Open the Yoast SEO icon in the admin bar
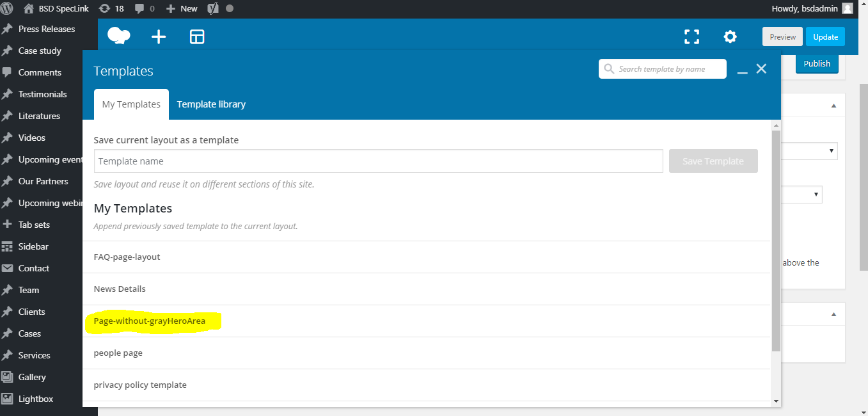The width and height of the screenshot is (868, 416). point(212,8)
